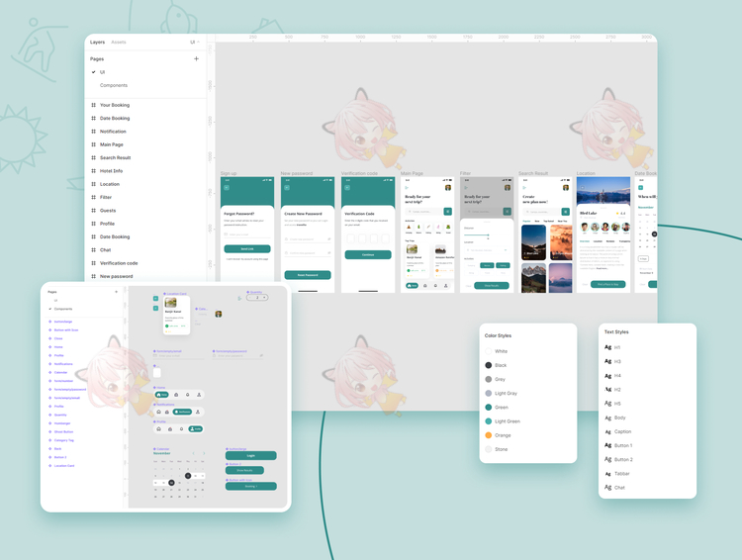The height and width of the screenshot is (560, 742).
Task: Click back icon on Sign up frame
Action: [x=227, y=188]
